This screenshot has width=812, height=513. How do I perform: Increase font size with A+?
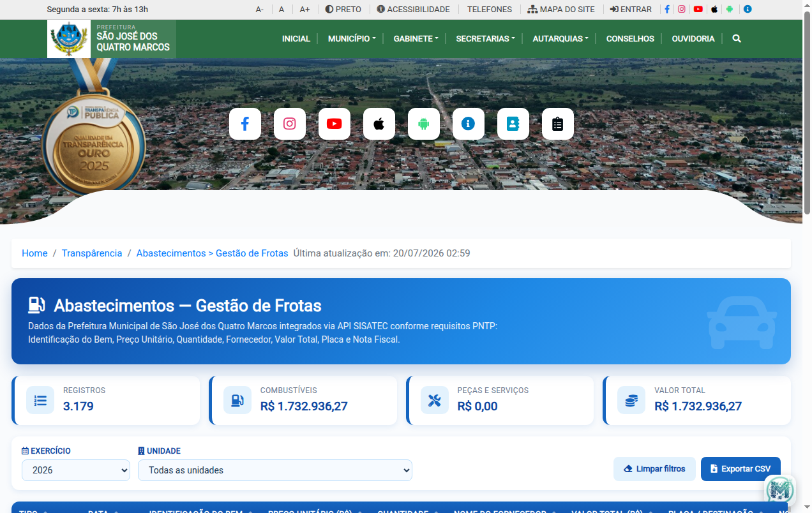[304, 10]
